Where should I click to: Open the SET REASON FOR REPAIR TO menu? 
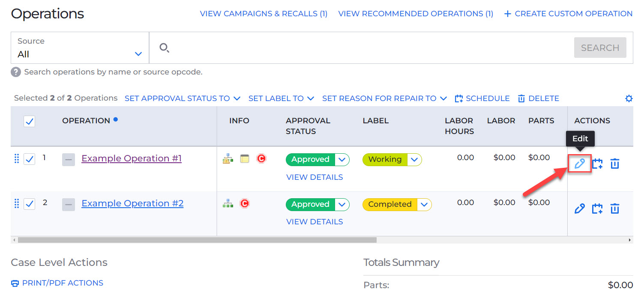click(384, 98)
